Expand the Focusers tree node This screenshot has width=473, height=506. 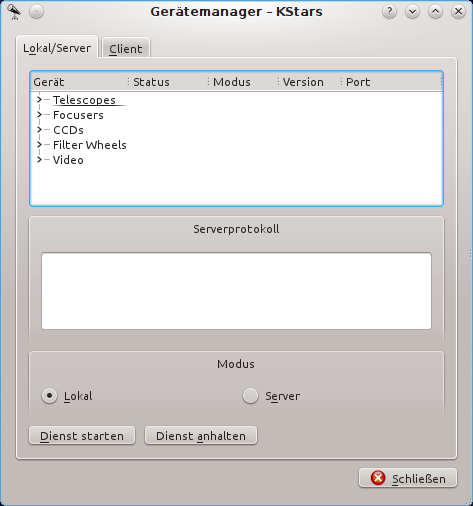[x=39, y=114]
